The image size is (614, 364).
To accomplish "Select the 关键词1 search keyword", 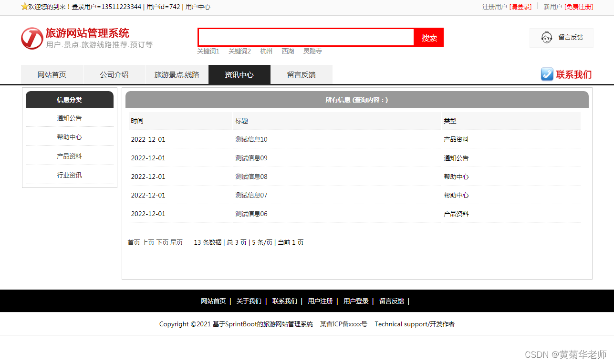I will 208,51.
